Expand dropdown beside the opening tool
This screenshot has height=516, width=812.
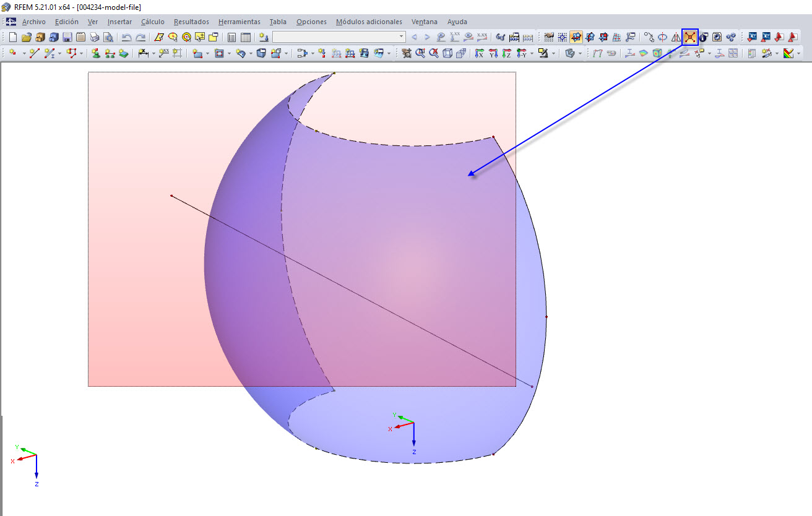coord(230,54)
